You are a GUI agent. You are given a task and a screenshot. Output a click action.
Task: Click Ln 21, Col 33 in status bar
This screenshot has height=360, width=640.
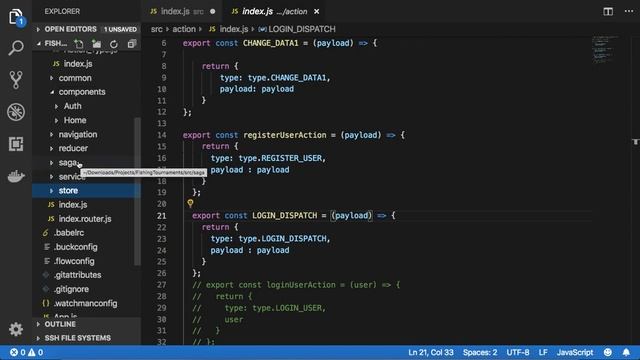tap(431, 352)
